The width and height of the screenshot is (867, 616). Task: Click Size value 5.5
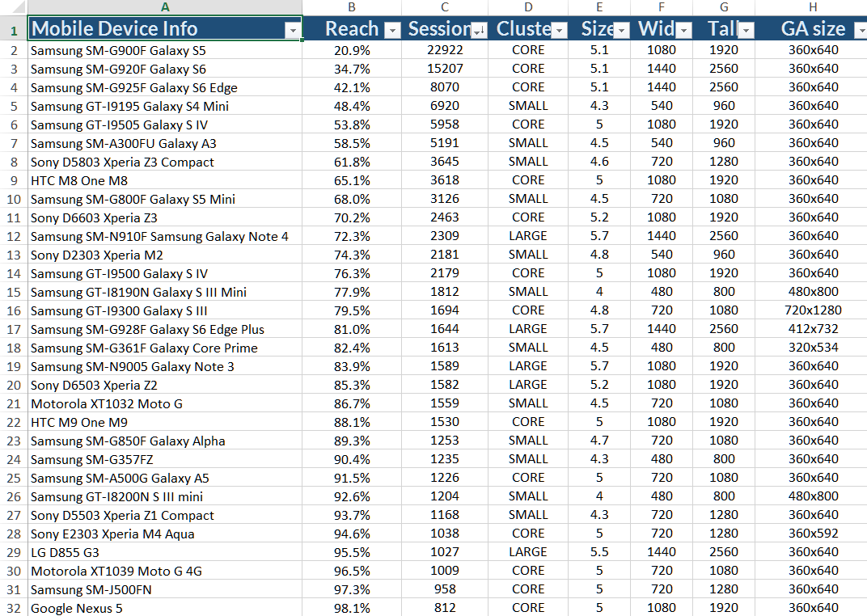(x=599, y=552)
